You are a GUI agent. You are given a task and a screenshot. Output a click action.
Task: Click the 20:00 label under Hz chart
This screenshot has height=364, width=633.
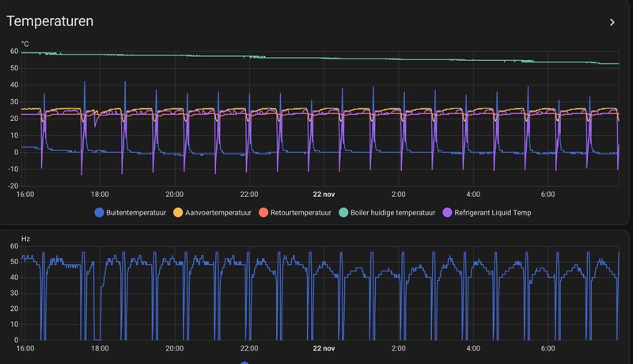pyautogui.click(x=174, y=348)
